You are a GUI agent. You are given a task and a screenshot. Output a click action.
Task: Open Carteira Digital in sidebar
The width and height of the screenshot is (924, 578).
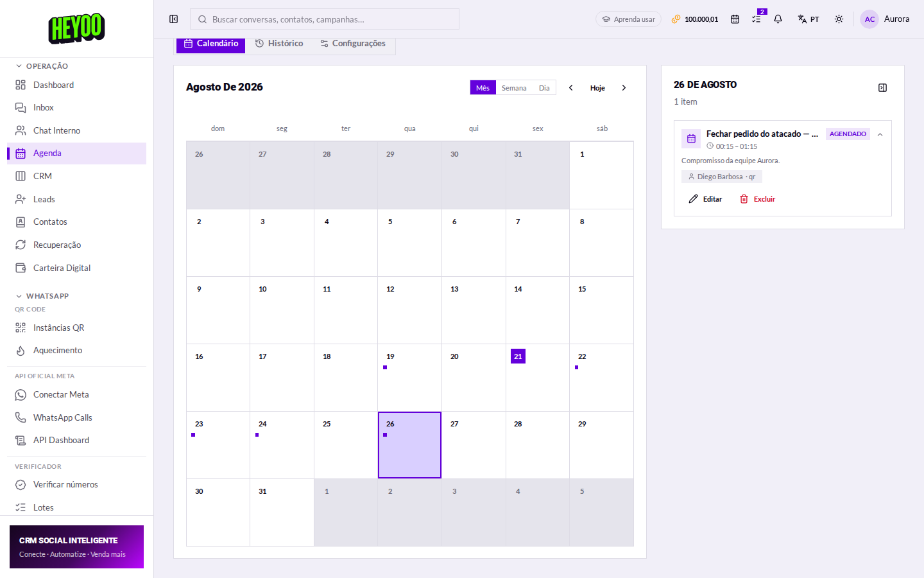pos(76,268)
